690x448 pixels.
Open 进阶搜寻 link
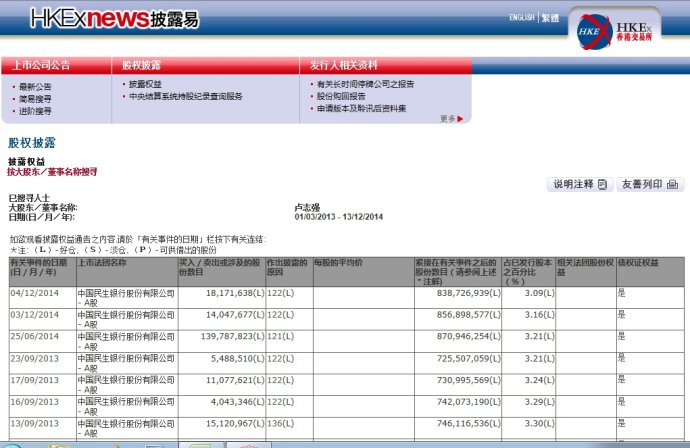click(x=35, y=110)
